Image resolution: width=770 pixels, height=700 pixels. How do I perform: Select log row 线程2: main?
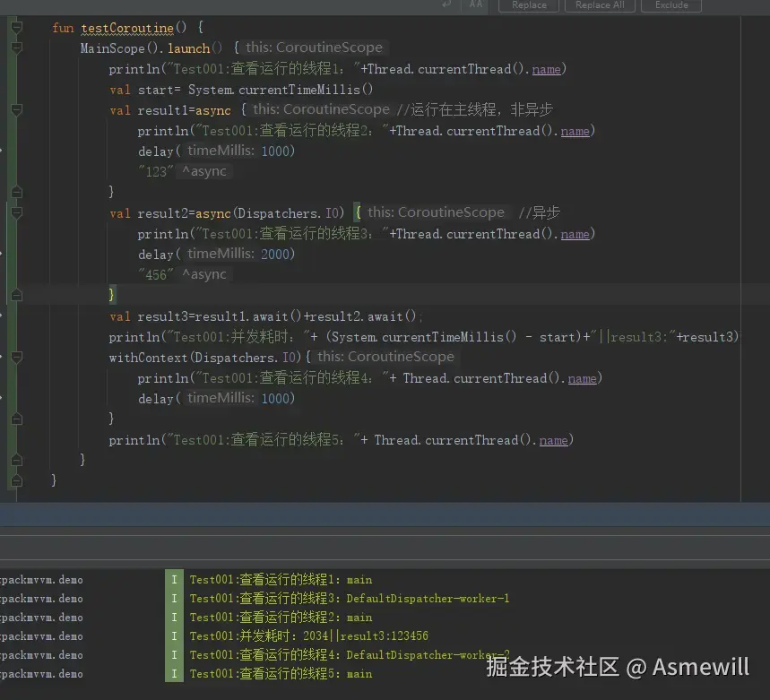point(281,617)
